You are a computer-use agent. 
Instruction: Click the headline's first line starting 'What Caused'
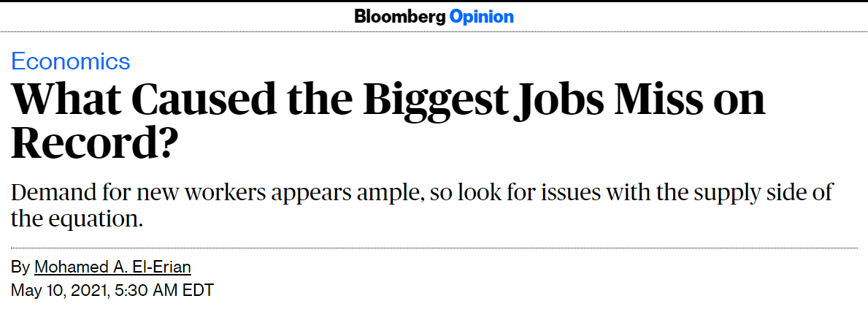coord(388,101)
